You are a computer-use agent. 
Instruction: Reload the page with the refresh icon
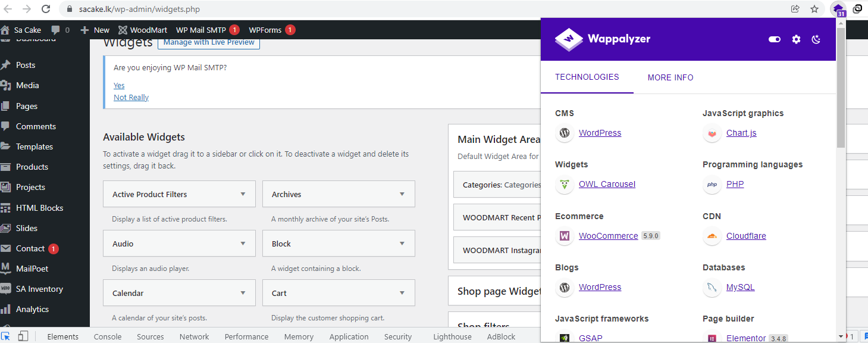click(46, 9)
